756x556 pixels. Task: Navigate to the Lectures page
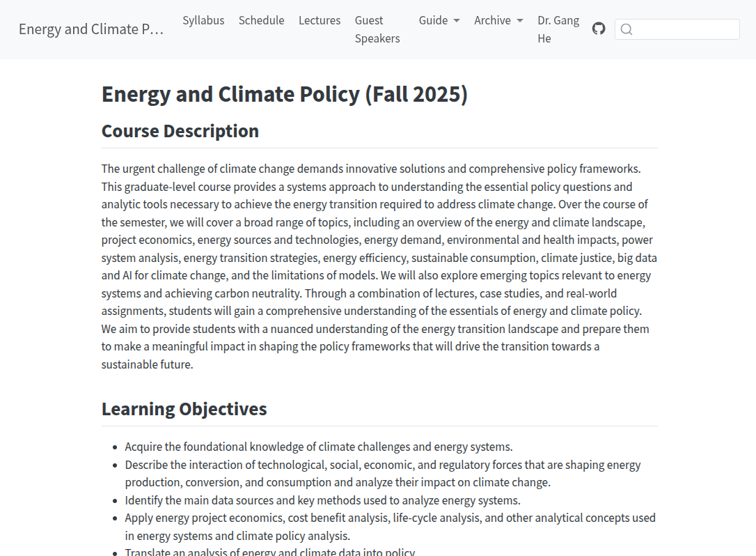320,21
